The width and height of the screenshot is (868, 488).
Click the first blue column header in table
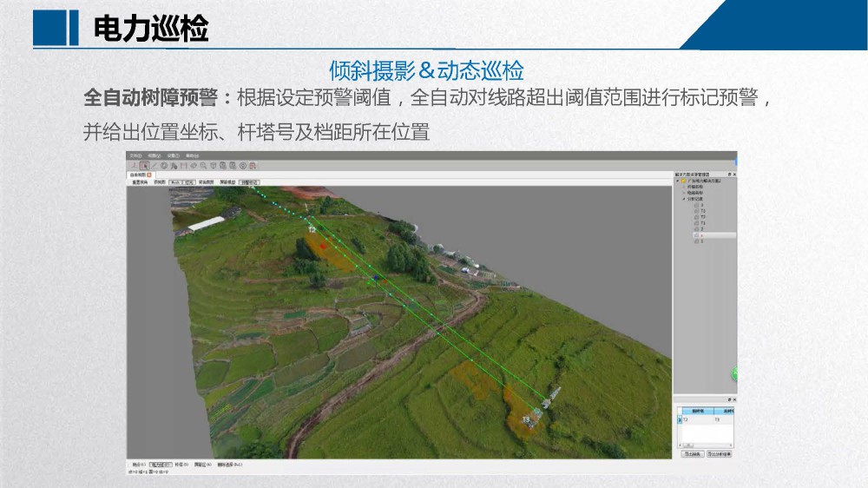(698, 411)
